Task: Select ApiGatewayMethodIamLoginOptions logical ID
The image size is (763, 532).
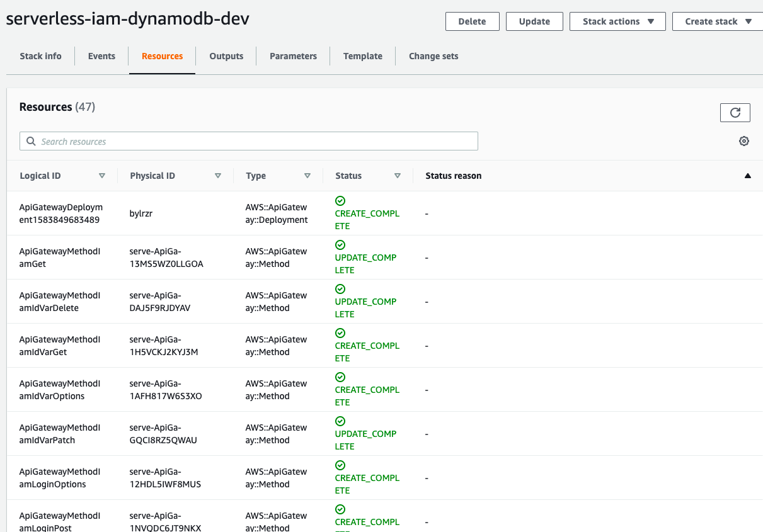Action: 60,478
